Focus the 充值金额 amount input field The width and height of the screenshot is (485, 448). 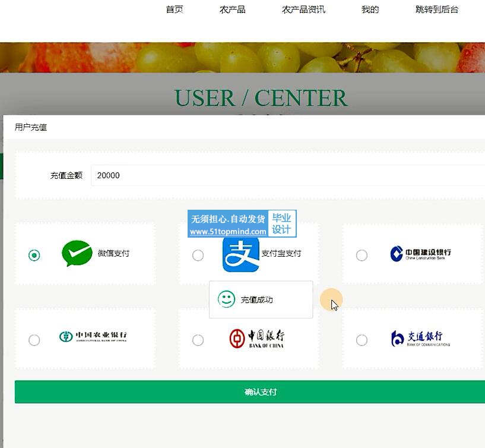pyautogui.click(x=288, y=175)
